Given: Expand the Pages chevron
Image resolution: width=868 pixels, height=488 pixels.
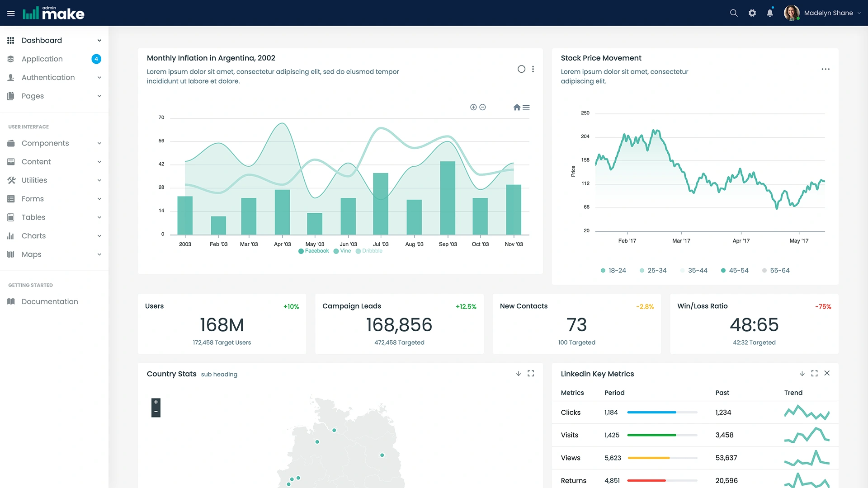Looking at the screenshot, I should pyautogui.click(x=99, y=96).
